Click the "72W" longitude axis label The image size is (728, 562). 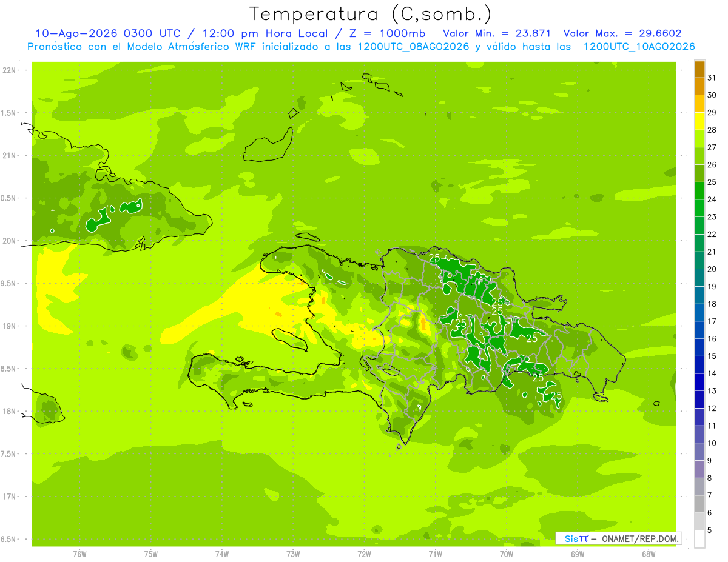tap(365, 554)
